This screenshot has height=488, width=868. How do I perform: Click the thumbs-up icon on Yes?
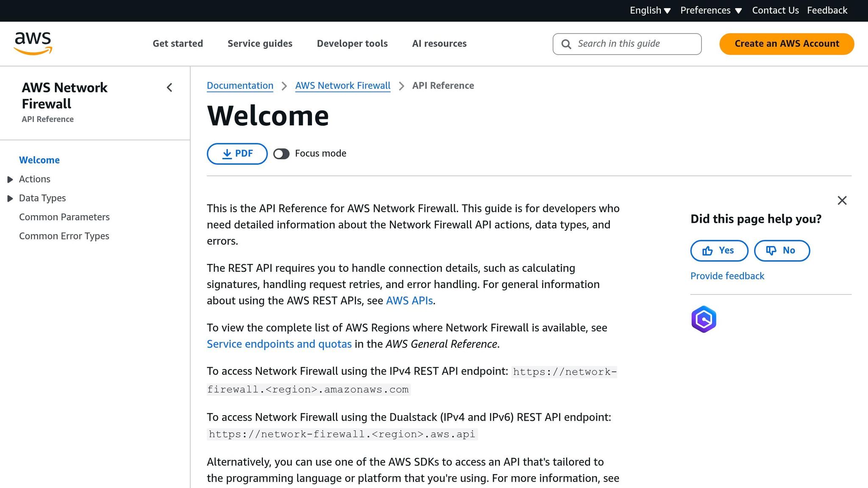click(707, 250)
